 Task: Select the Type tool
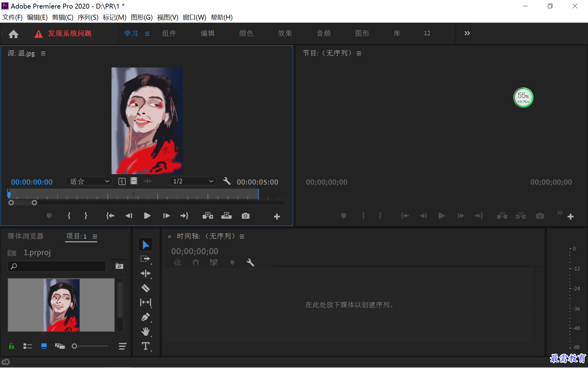[x=146, y=346]
